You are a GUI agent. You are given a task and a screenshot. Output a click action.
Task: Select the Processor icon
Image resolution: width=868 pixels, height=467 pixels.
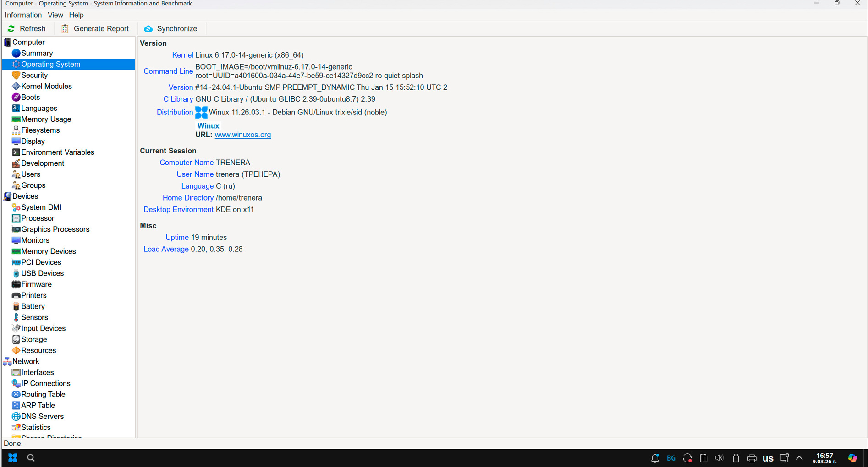tap(16, 218)
